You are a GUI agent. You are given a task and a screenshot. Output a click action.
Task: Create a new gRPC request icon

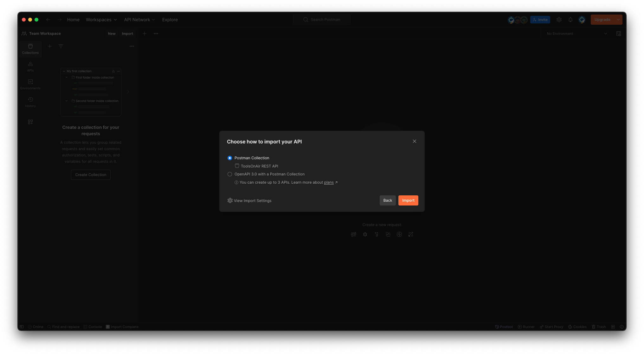click(377, 234)
